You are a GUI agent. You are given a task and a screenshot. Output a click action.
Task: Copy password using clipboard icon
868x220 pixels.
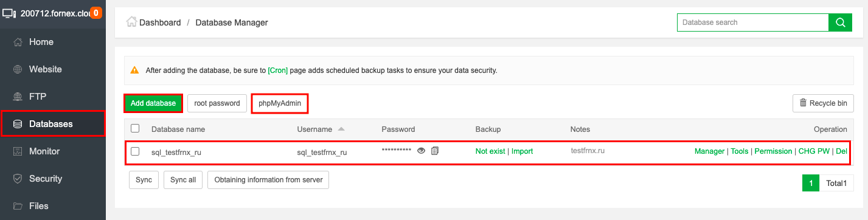pos(435,151)
